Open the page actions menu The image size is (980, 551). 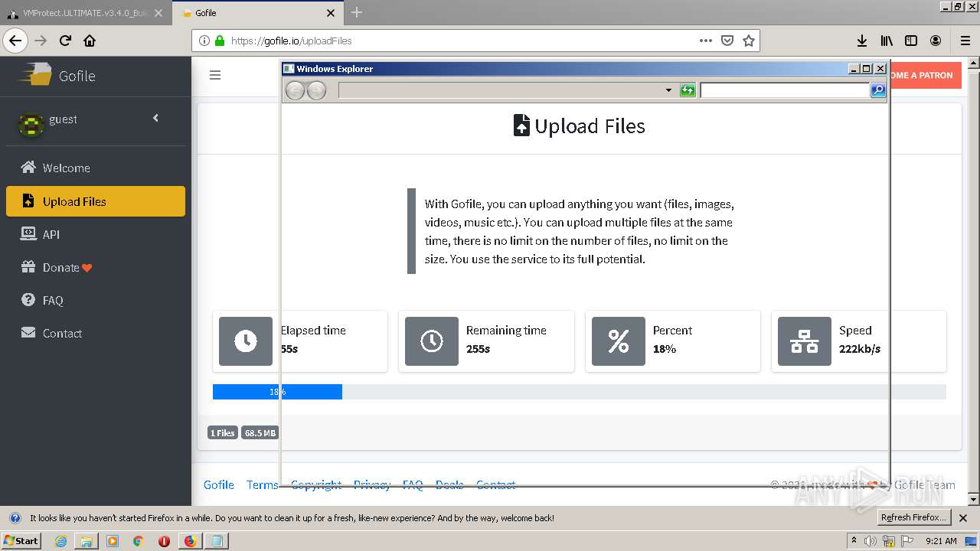click(x=706, y=41)
